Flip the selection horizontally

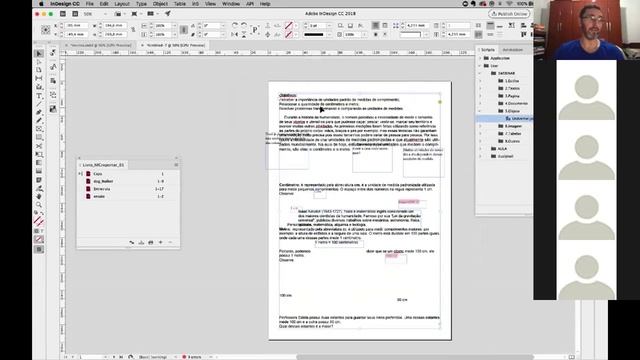coord(235,35)
